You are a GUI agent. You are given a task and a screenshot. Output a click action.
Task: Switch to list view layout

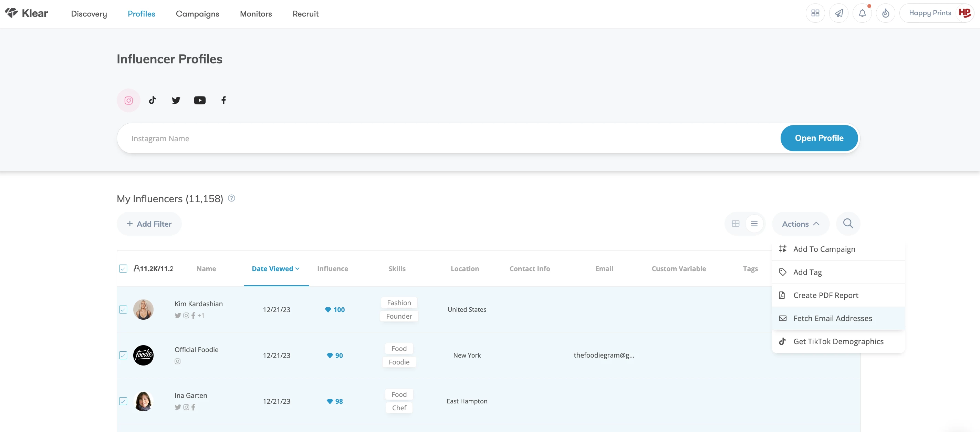(x=754, y=224)
